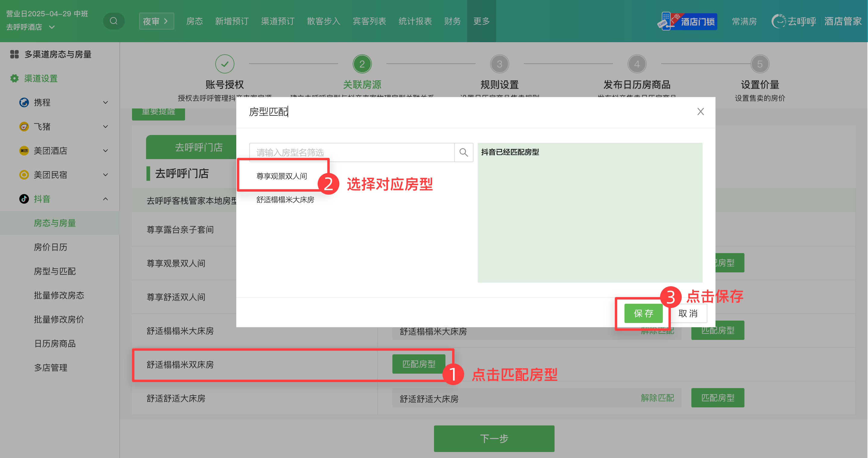Viewport: 868px width, 458px height.
Task: Click the 飞猪 logo icon in sidebar
Action: [24, 127]
